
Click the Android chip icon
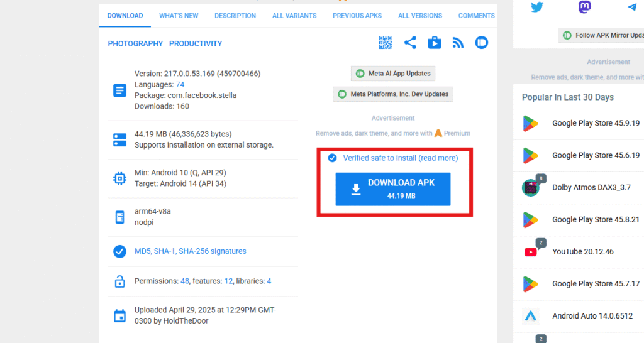(x=119, y=178)
